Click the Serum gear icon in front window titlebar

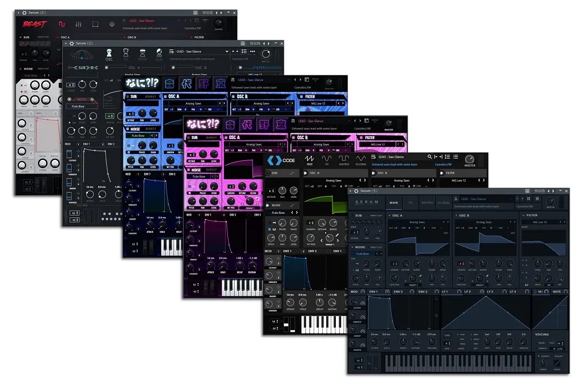point(356,191)
